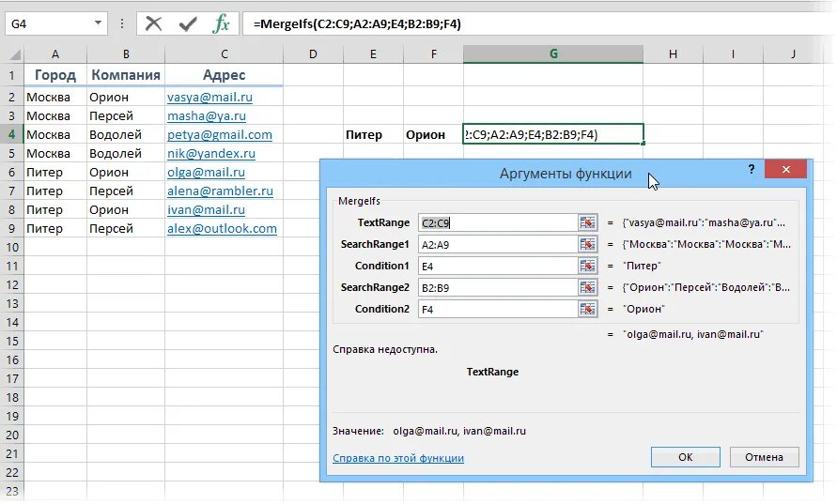This screenshot has width=837, height=504.
Task: Select the Водолей cell in row 5
Action: click(126, 154)
